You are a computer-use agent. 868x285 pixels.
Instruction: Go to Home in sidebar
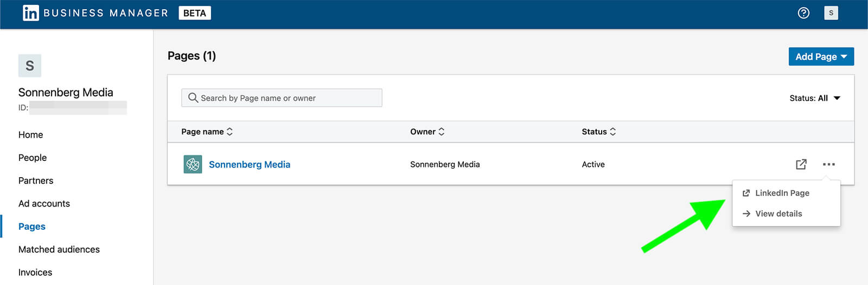coord(30,135)
